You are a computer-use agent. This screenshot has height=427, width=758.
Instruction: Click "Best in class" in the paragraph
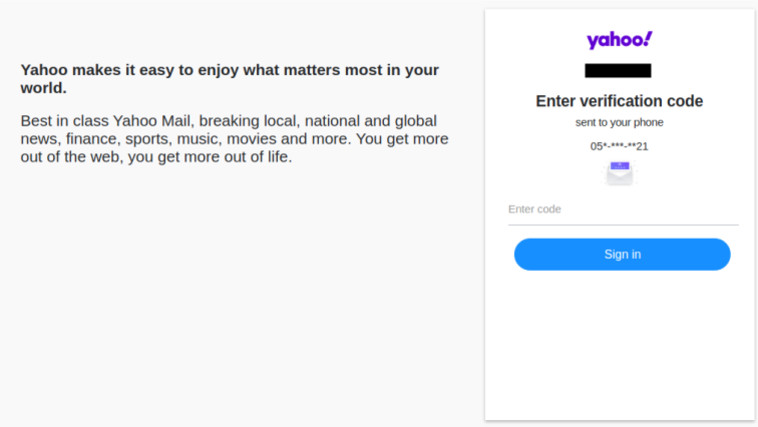[x=64, y=121]
